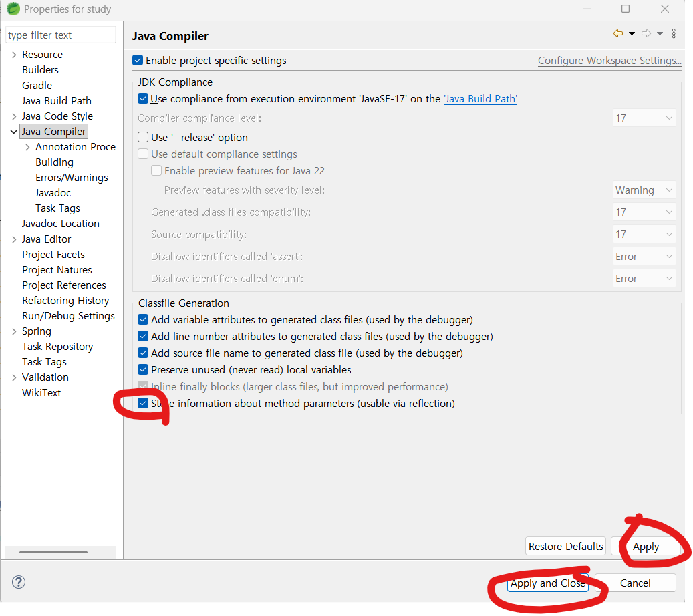The width and height of the screenshot is (693, 616).
Task: Close the Properties for study dialog
Action: 665,9
